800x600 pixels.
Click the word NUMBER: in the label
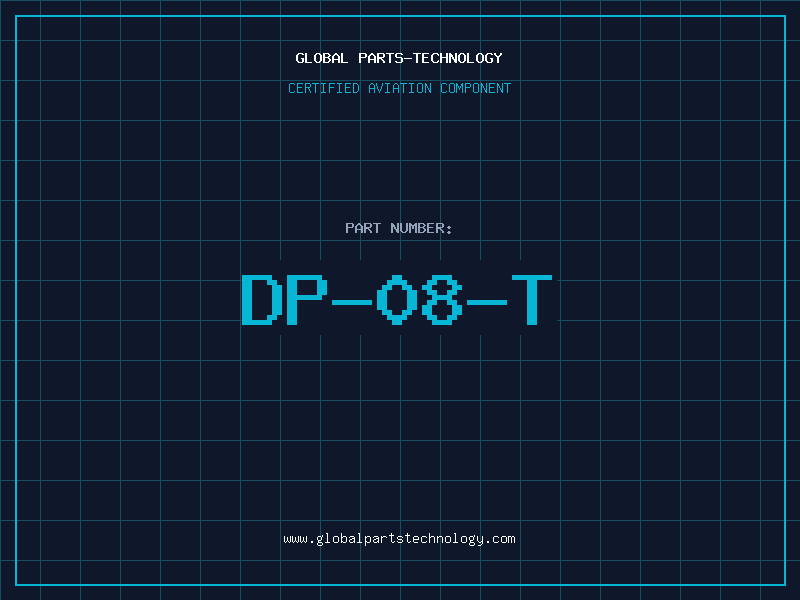(x=421, y=228)
